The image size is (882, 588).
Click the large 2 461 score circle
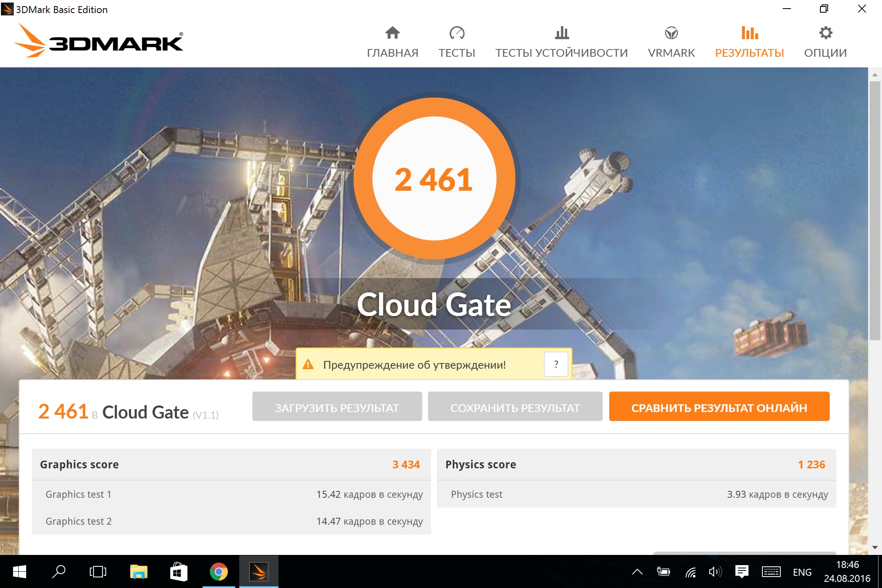(x=434, y=178)
